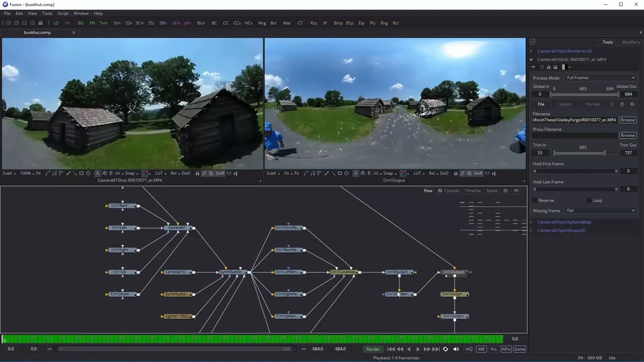
Task: Click the print-like layout icon in the toolbar
Action: coord(41,23)
